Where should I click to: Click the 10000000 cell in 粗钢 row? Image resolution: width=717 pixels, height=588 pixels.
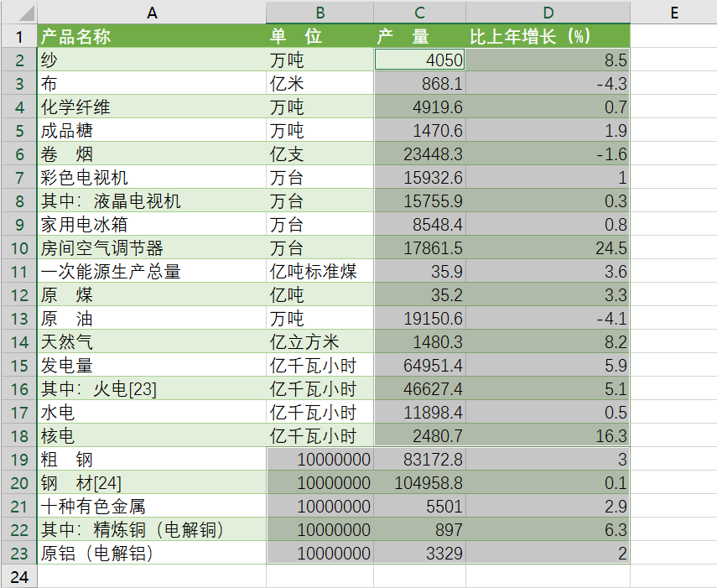click(x=320, y=459)
